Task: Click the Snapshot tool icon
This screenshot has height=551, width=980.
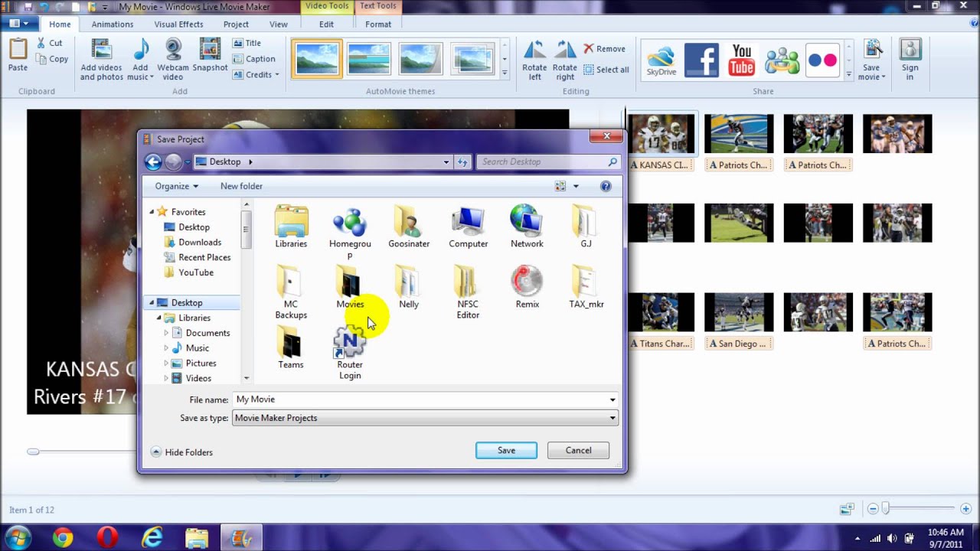Action: pyautogui.click(x=210, y=51)
